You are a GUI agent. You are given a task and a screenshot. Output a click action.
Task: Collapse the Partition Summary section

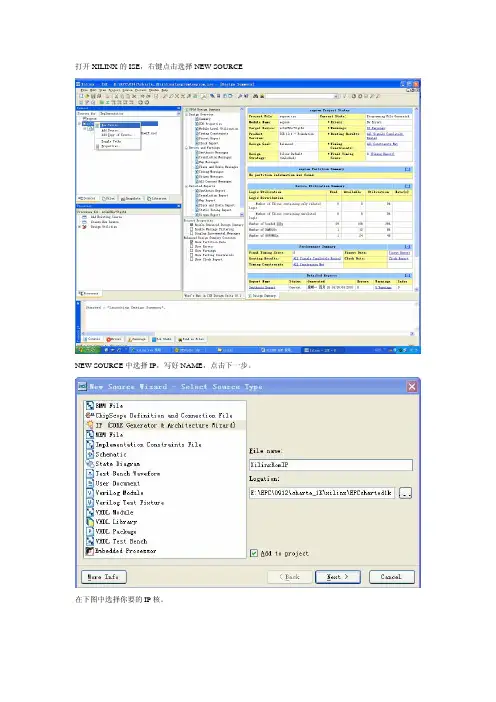click(x=407, y=169)
